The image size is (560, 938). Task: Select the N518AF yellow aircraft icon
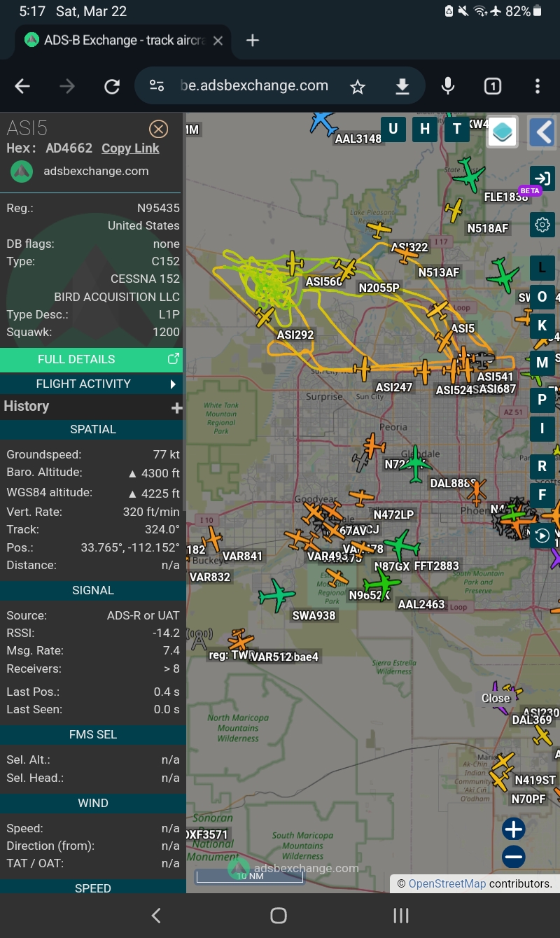[x=455, y=210]
